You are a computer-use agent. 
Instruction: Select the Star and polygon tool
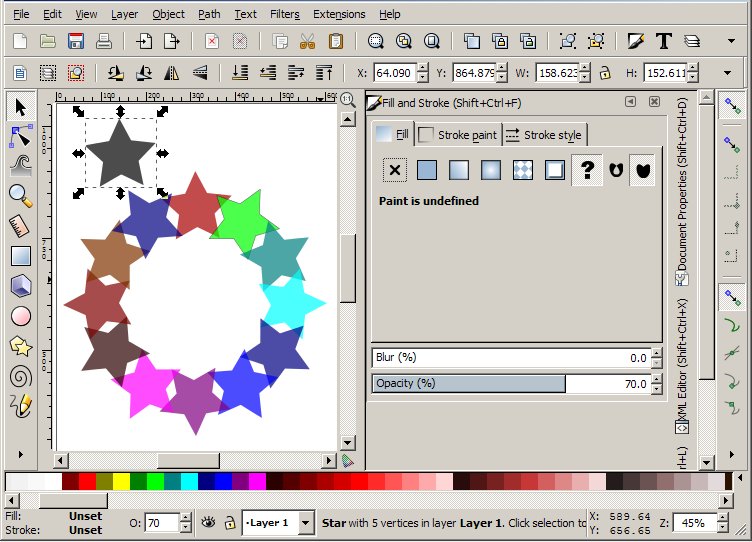coord(20,346)
